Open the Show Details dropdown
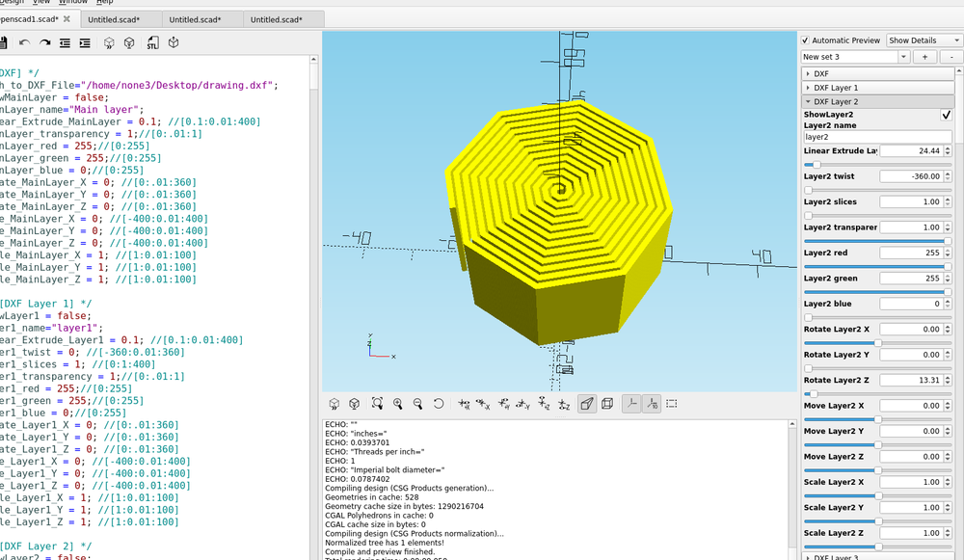The image size is (964, 560). click(x=922, y=40)
